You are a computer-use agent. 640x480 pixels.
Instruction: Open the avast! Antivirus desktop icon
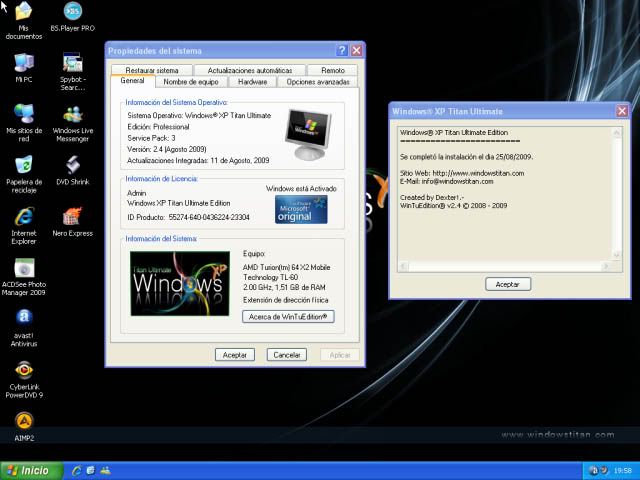coord(24,328)
